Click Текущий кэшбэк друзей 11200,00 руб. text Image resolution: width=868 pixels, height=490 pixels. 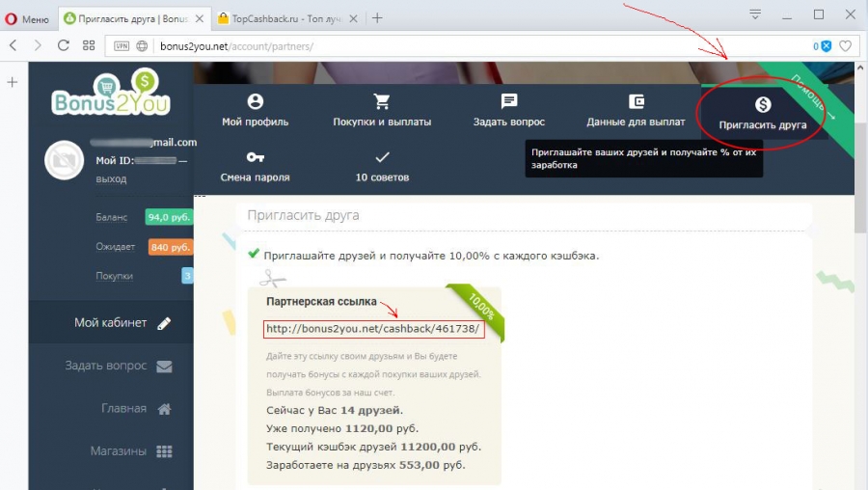tap(373, 447)
